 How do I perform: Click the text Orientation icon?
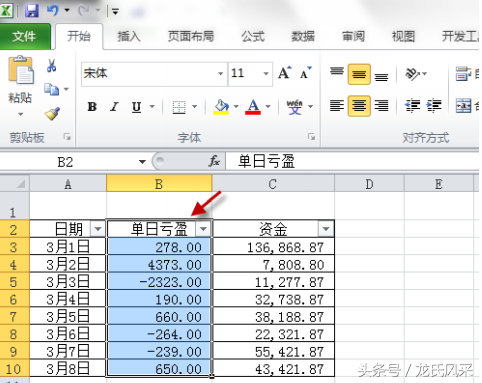coord(413,74)
